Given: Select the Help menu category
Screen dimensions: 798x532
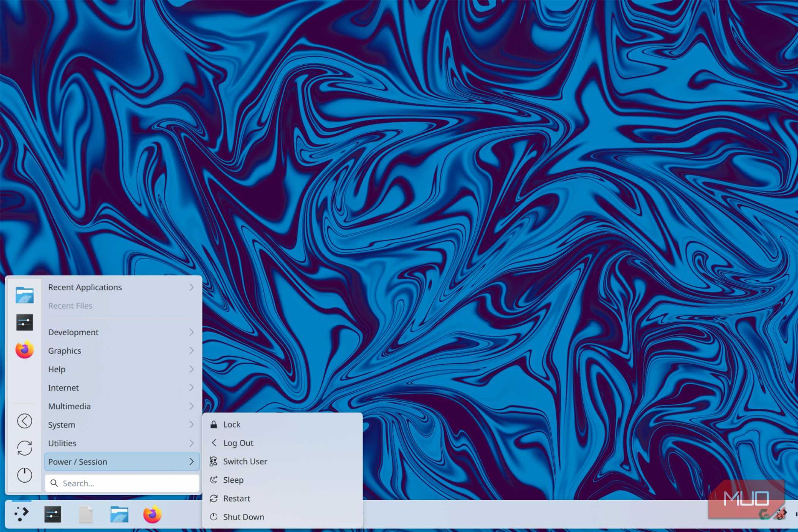Looking at the screenshot, I should click(x=122, y=369).
